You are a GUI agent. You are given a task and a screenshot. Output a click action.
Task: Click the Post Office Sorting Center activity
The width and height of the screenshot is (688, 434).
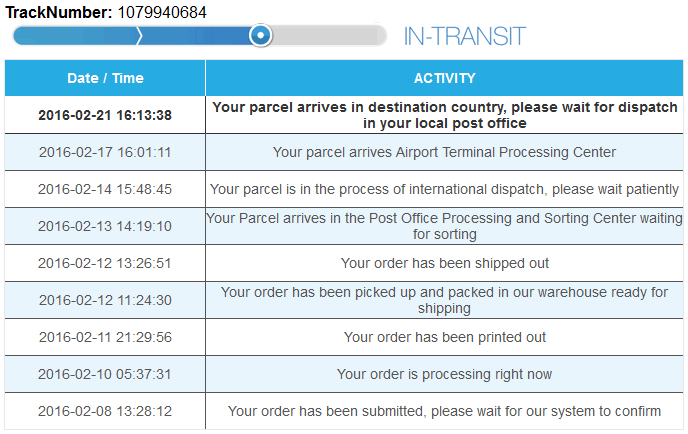coord(444,226)
